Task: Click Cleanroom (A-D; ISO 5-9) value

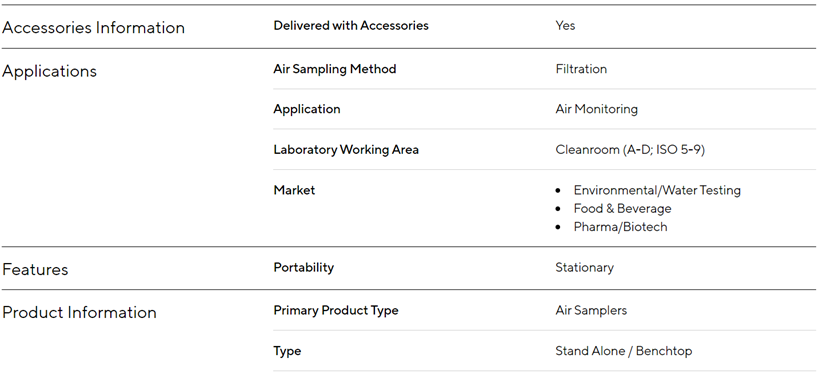Action: tap(630, 150)
